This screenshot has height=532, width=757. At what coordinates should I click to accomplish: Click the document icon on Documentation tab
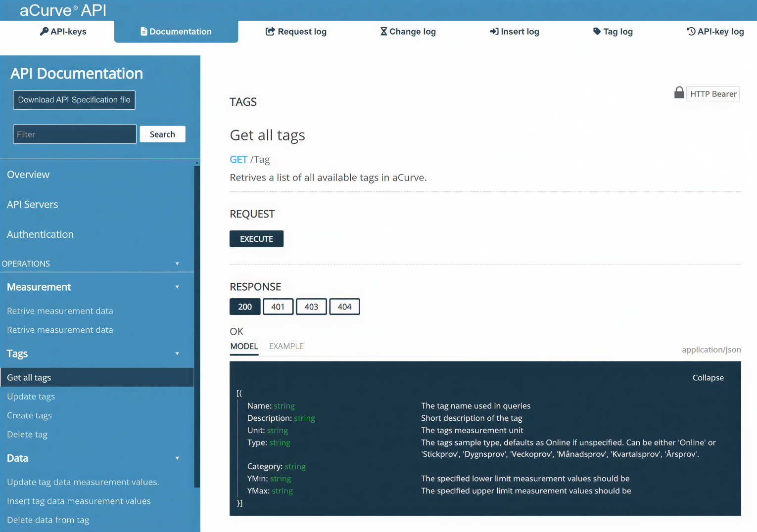tap(144, 32)
